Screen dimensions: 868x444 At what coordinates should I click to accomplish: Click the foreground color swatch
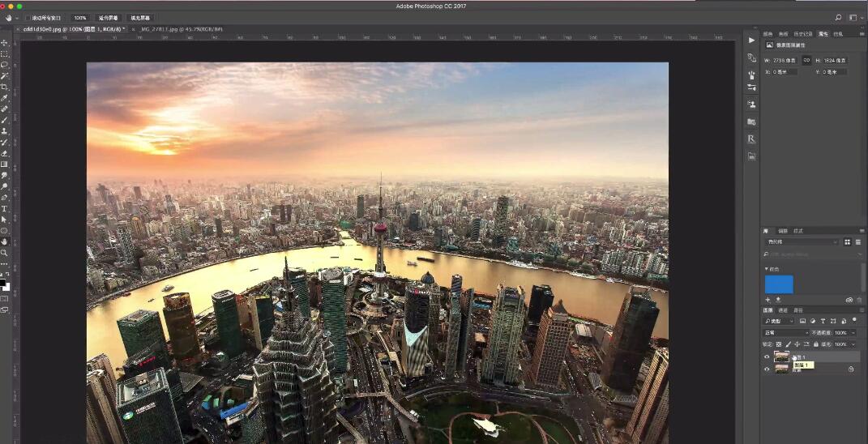(x=3, y=283)
